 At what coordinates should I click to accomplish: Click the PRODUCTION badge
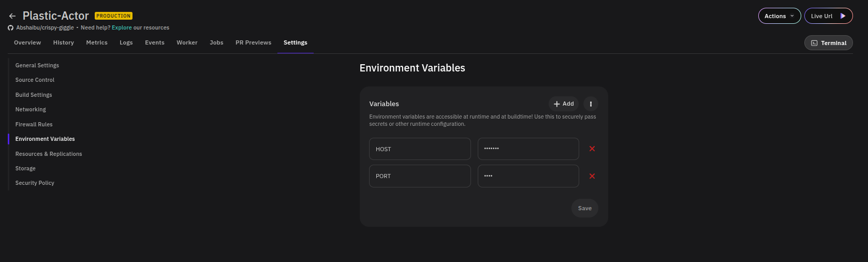[113, 16]
